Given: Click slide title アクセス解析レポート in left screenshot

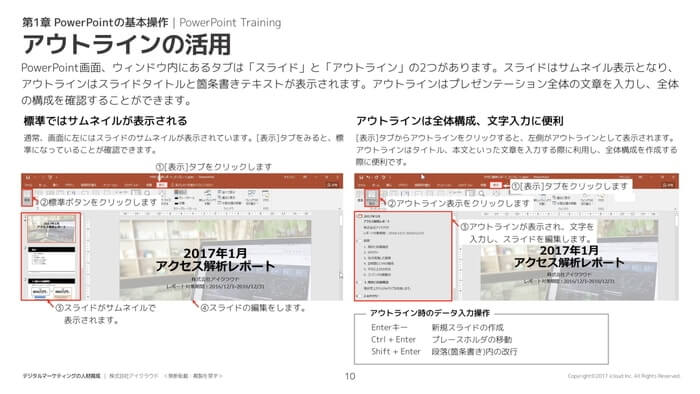Looking at the screenshot, I should click(x=215, y=266).
